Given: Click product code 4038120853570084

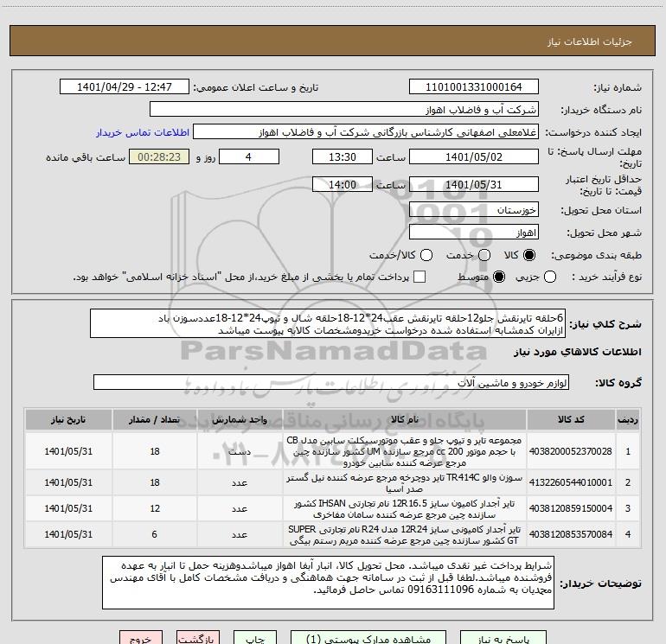Looking at the screenshot, I should click(x=571, y=534).
